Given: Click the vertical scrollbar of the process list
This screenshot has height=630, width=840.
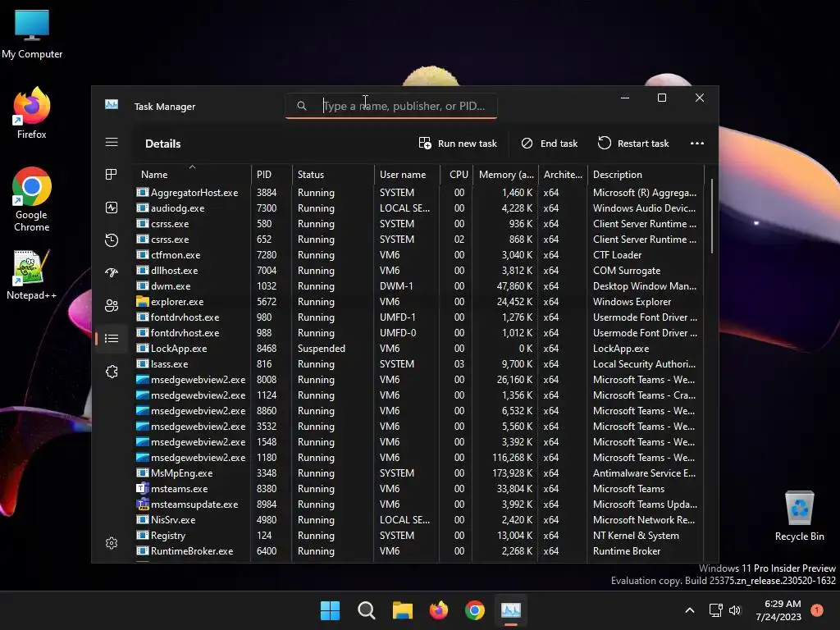Looking at the screenshot, I should pos(711,216).
